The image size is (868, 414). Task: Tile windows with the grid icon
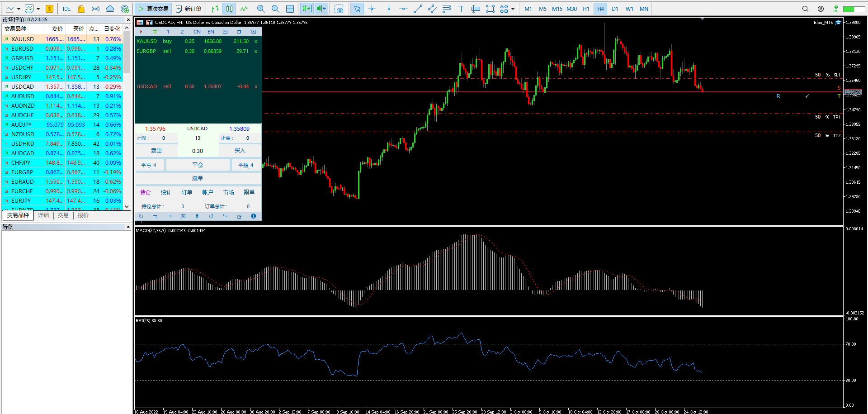pos(290,9)
